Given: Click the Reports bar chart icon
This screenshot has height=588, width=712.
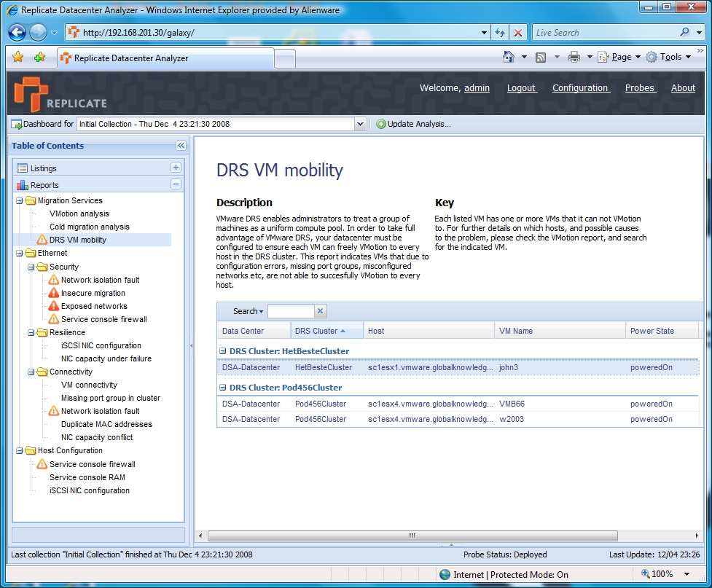Looking at the screenshot, I should pyautogui.click(x=23, y=185).
